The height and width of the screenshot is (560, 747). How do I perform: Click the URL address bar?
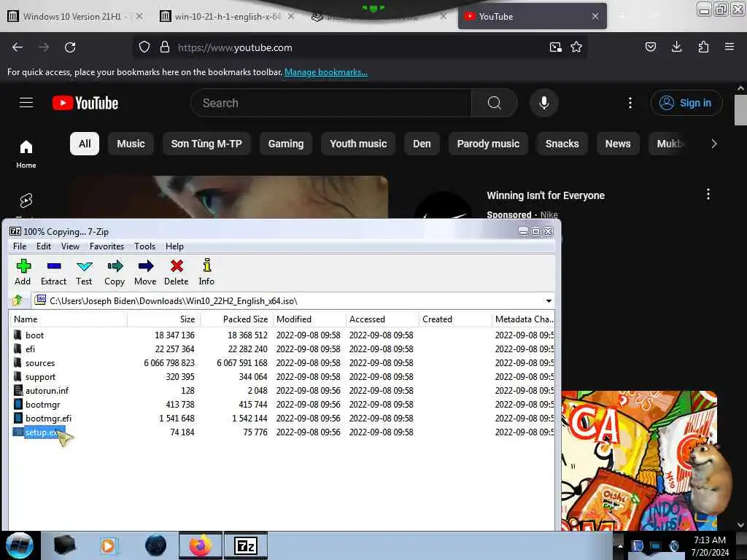coord(360,47)
